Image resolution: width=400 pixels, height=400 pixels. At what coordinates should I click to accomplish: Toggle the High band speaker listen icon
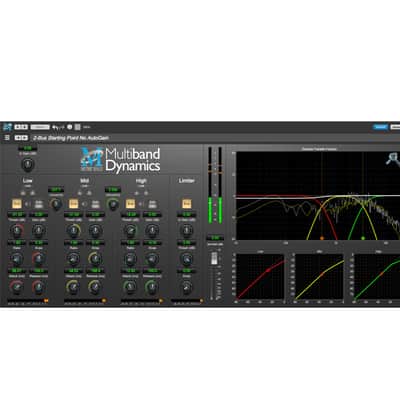pos(141,204)
